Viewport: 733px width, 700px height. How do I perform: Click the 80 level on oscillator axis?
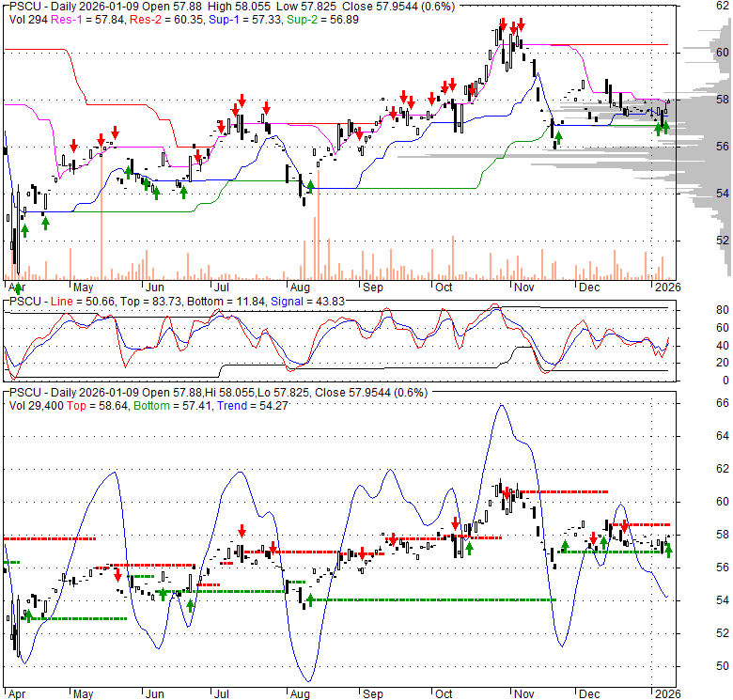[723, 310]
